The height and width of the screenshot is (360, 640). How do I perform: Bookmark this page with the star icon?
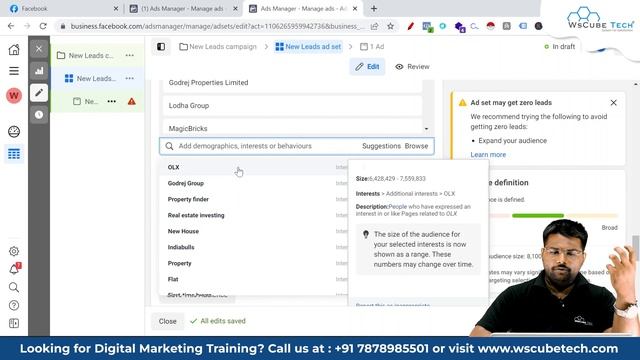(390, 26)
